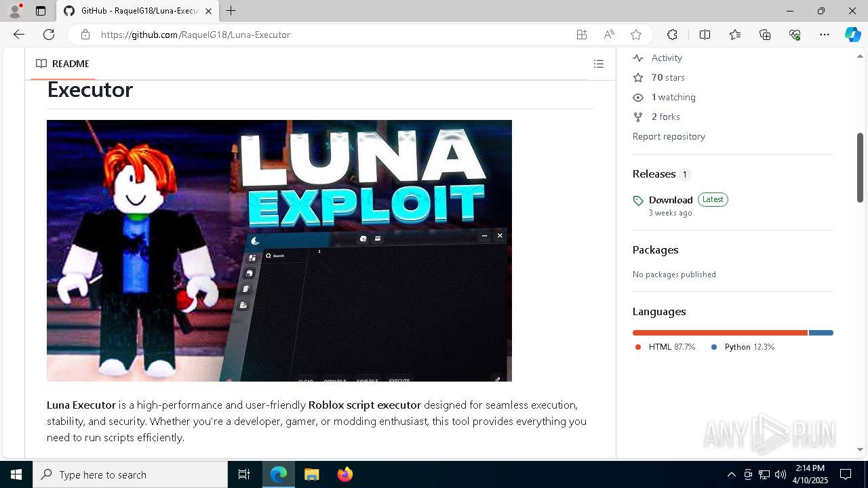Open Microsoft Edge taskbar icon
The image size is (868, 488).
point(279,474)
